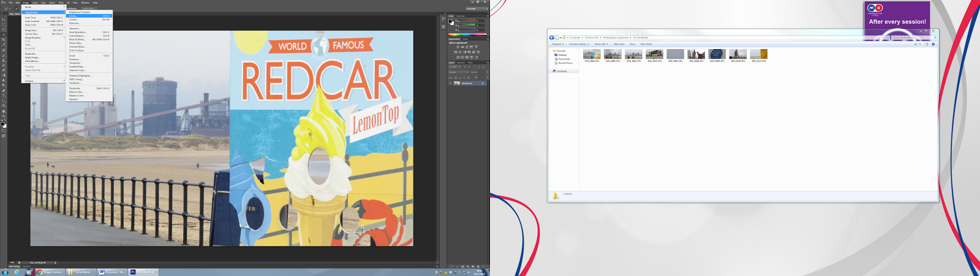Image resolution: width=980 pixels, height=276 pixels.
Task: Click Burn in Explorer toolbar
Action: click(633, 44)
